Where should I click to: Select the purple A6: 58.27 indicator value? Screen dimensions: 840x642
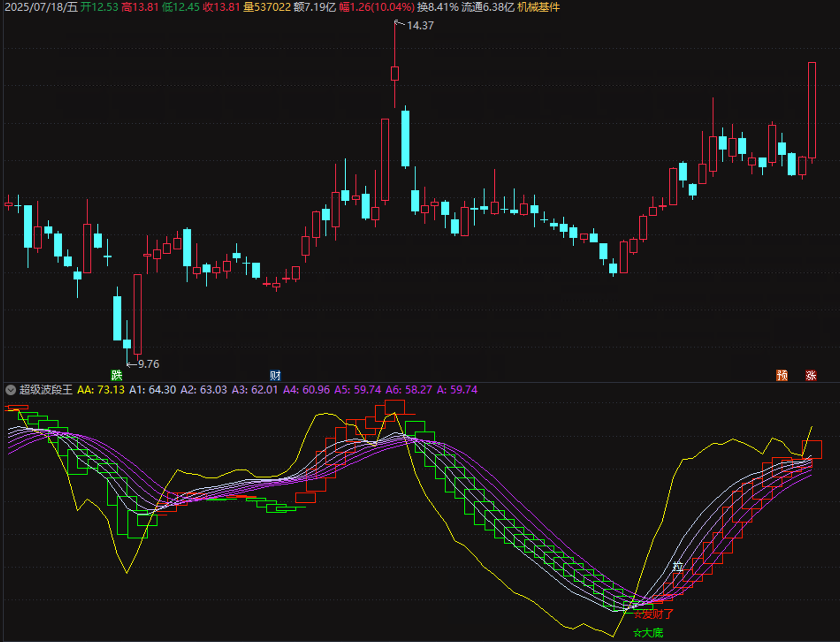pyautogui.click(x=409, y=390)
